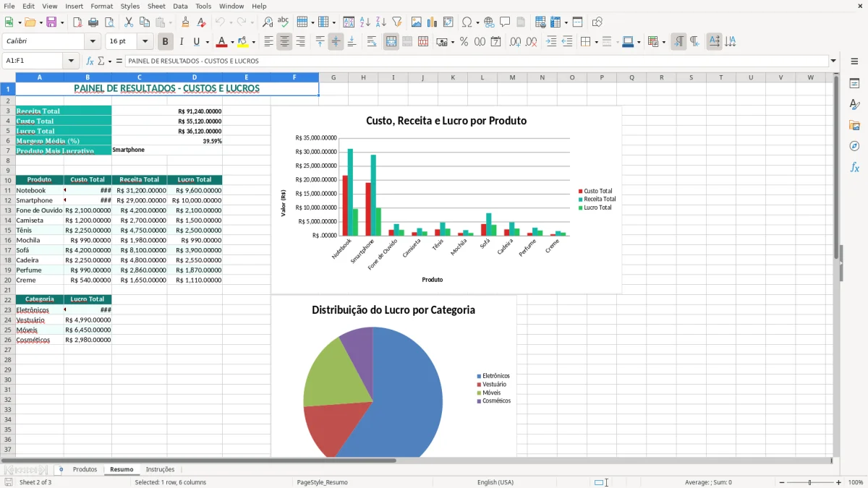Image resolution: width=868 pixels, height=488 pixels.
Task: Open the Font Size dropdown
Action: 145,42
